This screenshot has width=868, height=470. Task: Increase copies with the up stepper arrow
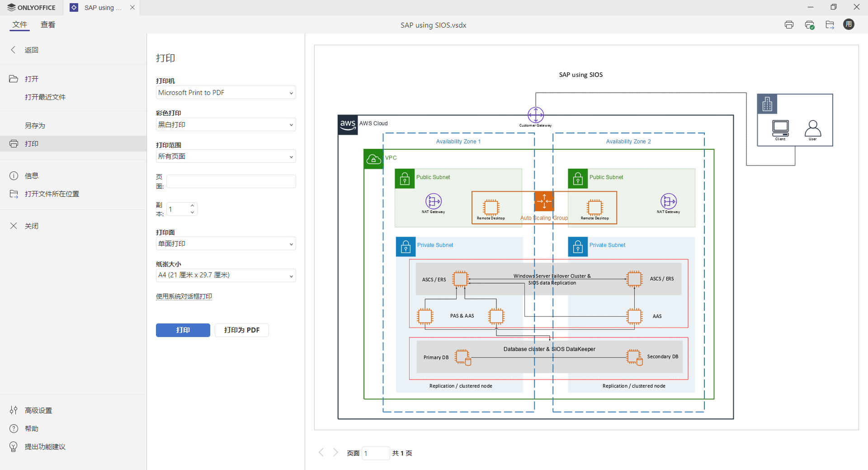pos(193,206)
